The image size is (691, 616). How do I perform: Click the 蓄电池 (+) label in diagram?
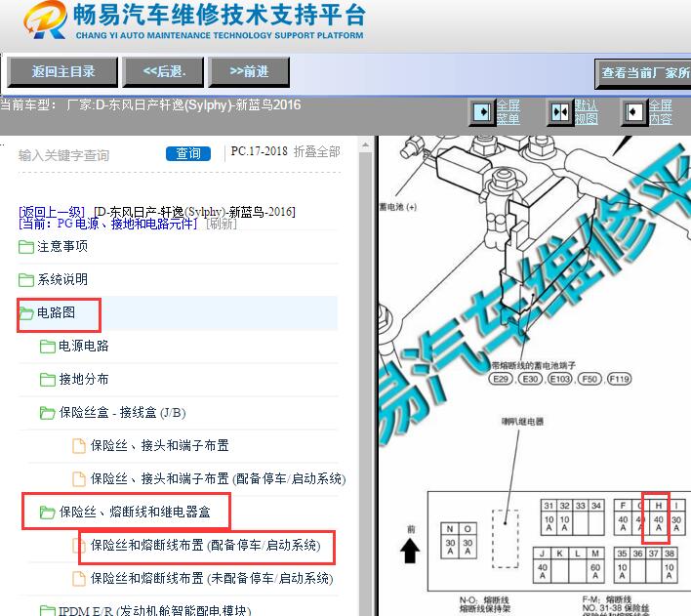(x=397, y=207)
